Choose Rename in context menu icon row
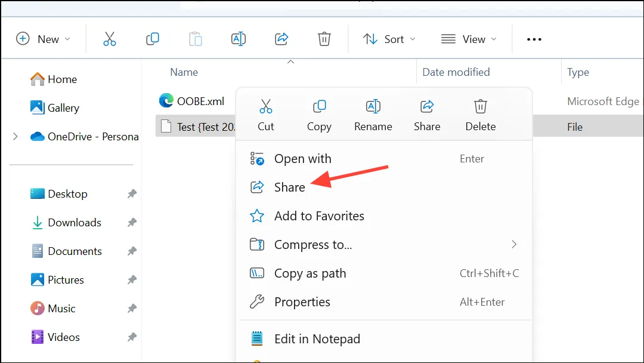The height and width of the screenshot is (363, 644). coord(373,115)
